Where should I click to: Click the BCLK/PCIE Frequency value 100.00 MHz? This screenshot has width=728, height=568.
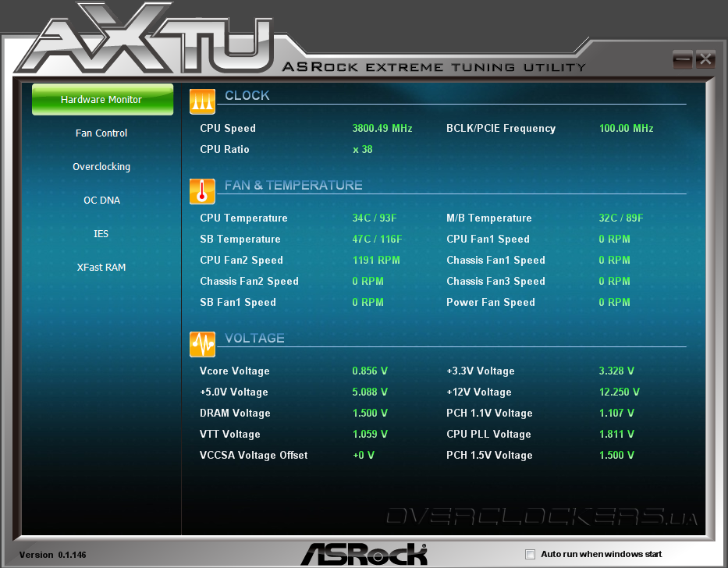coord(626,128)
